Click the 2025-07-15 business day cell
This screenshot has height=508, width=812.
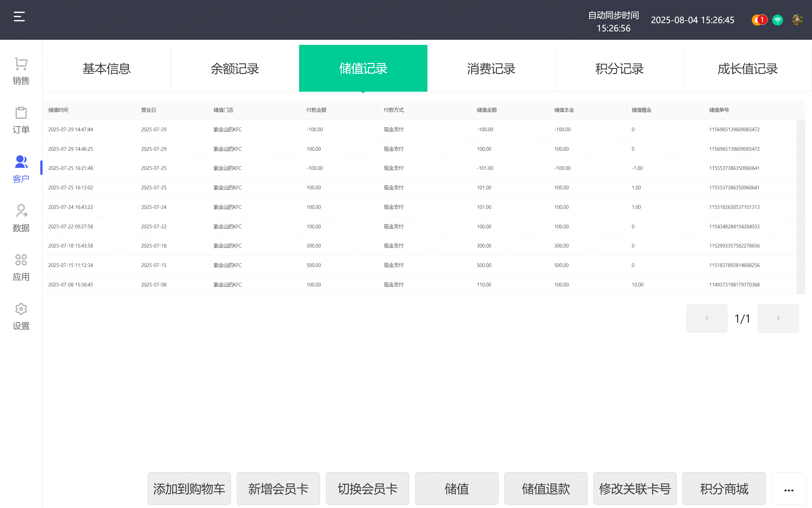tap(154, 265)
